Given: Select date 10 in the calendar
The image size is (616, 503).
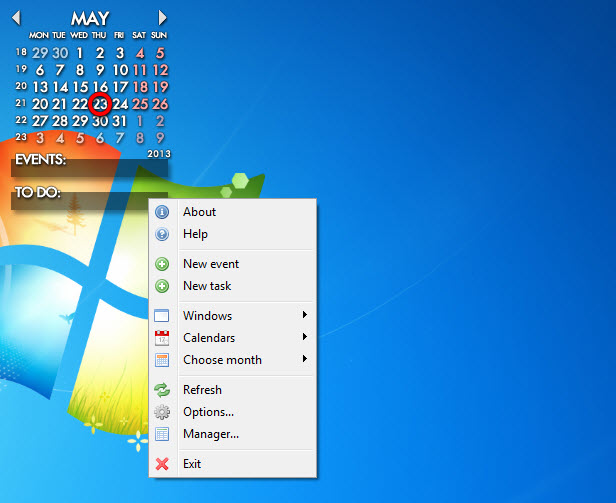Looking at the screenshot, I should pyautogui.click(x=120, y=70).
